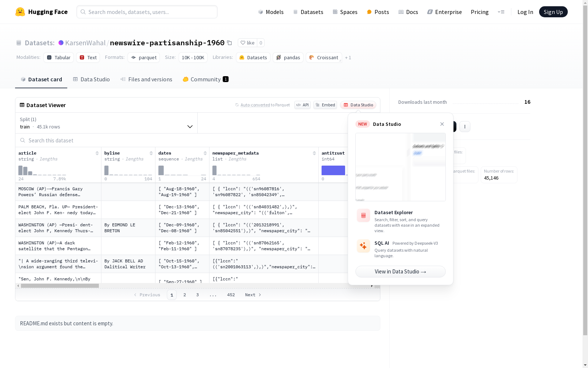Open Posts from the top nav
Viewport: 588px width, 368px height.
click(378, 12)
